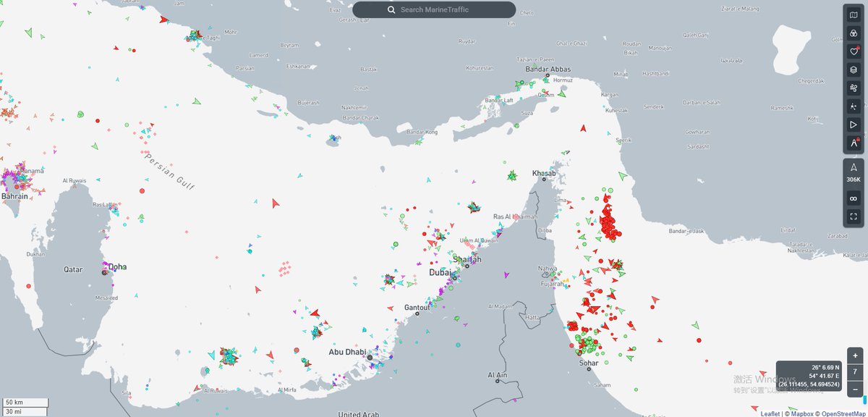
Task: Click the Ras Al Khaimah label
Action: coord(515,217)
